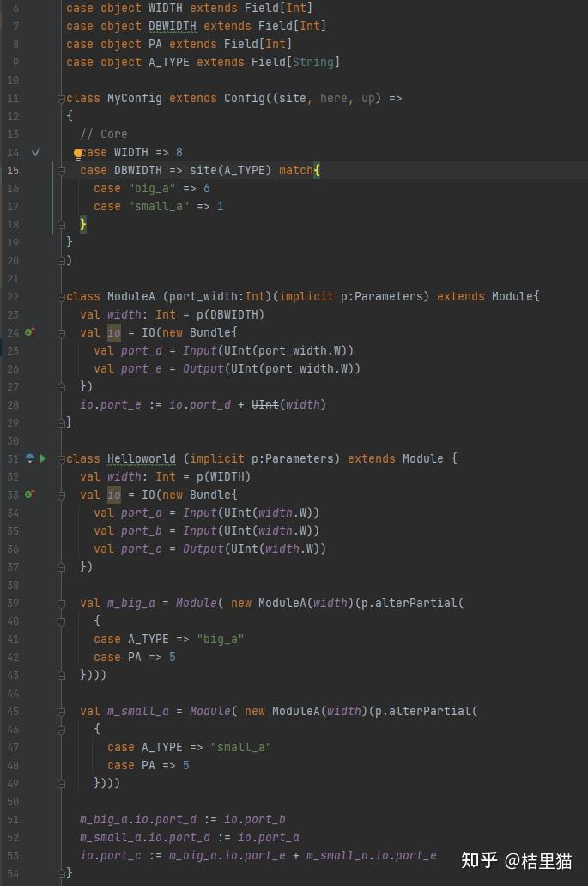Click p(DBWIDTH) on line 23
588x886 pixels.
230,314
